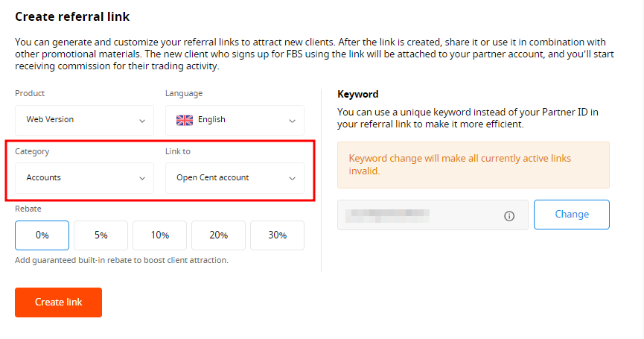The image size is (644, 339).
Task: Open the Link to dropdown arrow
Action: pyautogui.click(x=292, y=178)
